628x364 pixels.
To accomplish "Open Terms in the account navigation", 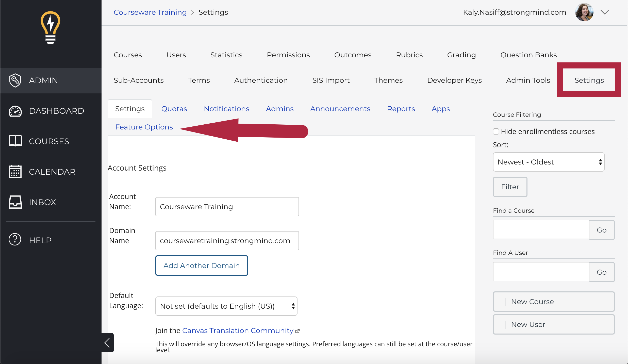I will coord(199,80).
